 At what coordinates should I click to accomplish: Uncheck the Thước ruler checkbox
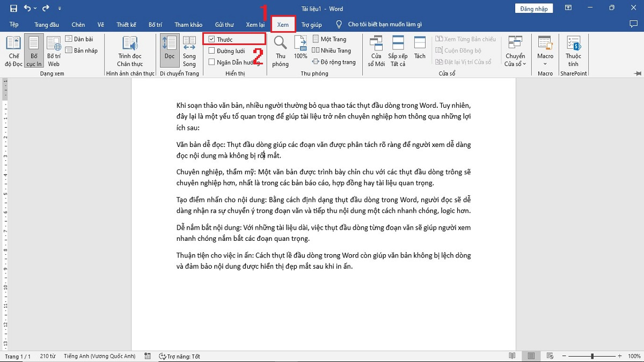(x=212, y=39)
